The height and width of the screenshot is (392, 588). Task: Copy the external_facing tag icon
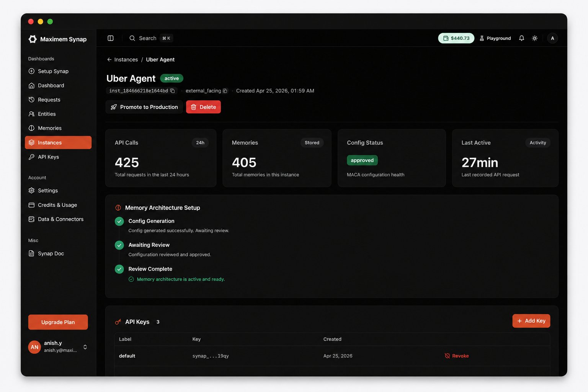pos(225,91)
